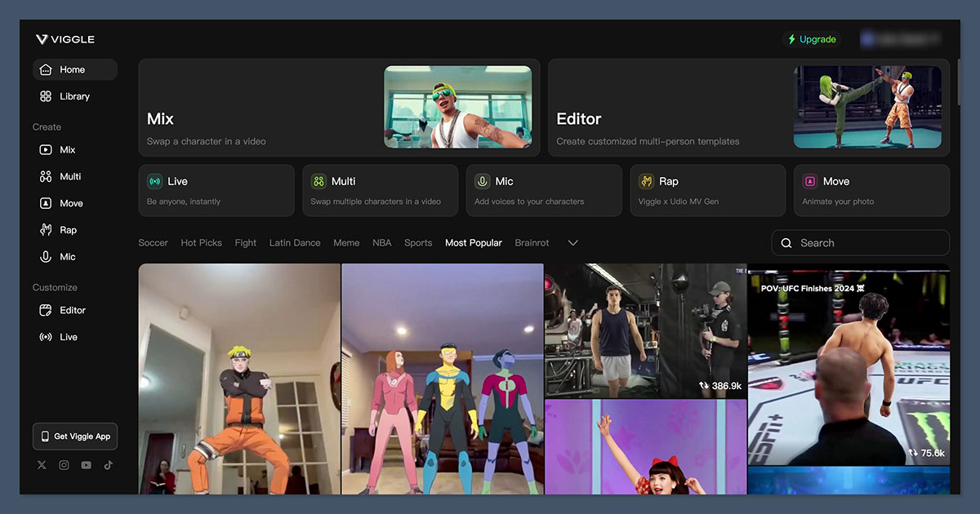980x514 pixels.
Task: Click inside the Search field
Action: [859, 242]
